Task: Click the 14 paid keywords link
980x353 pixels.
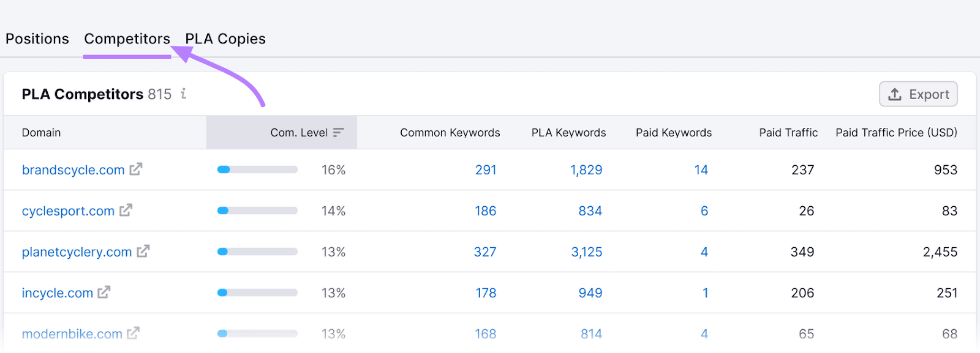Action: click(702, 169)
